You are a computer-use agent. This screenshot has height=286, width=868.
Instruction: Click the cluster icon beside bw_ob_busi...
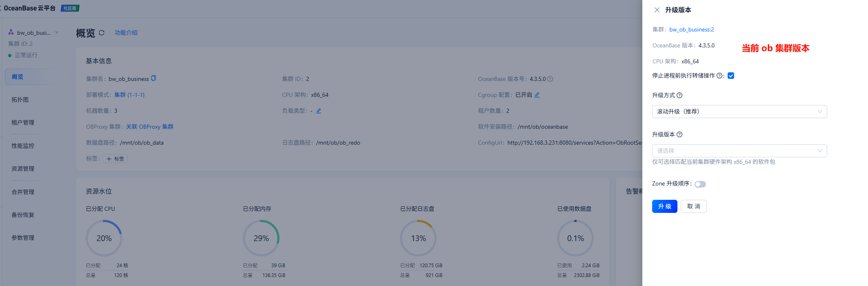[11, 32]
